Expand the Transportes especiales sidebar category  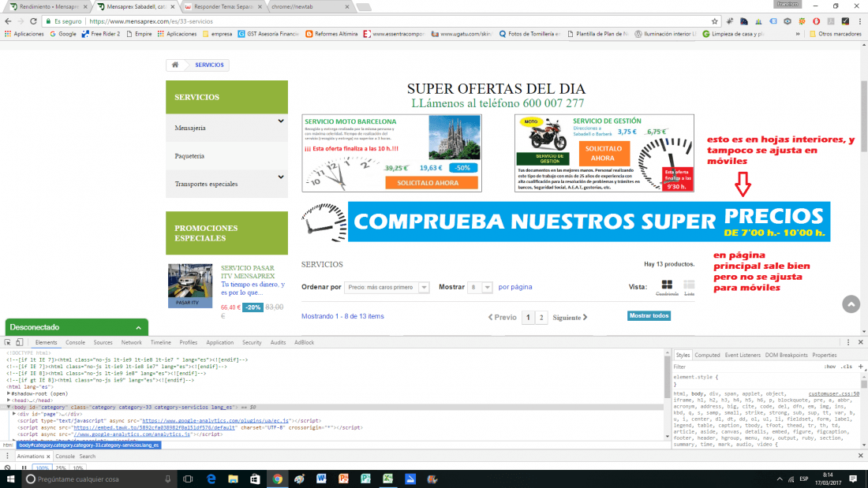click(281, 177)
